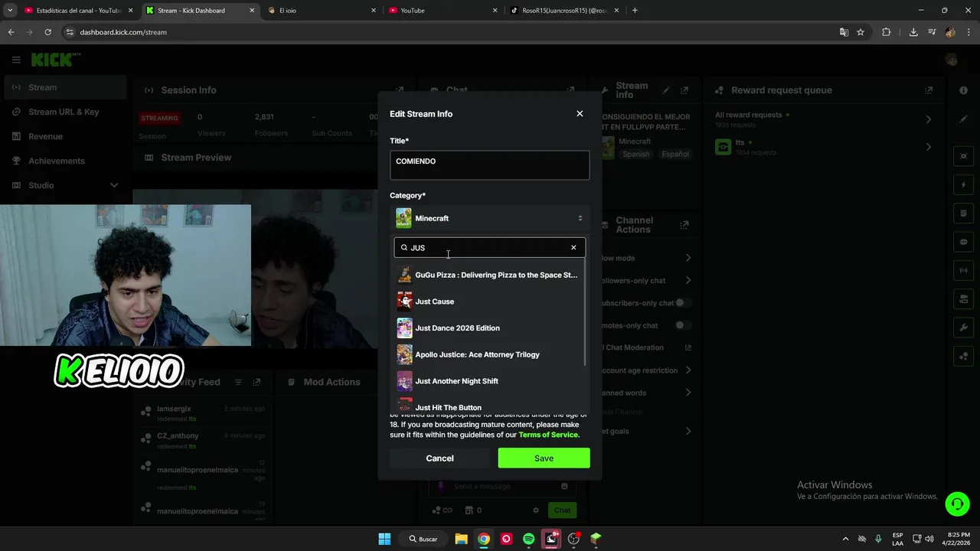Click the Cancel button
Image resolution: width=980 pixels, height=551 pixels.
tap(439, 458)
